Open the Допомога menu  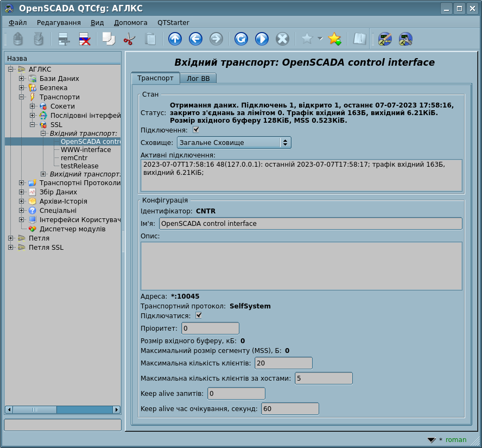131,23
